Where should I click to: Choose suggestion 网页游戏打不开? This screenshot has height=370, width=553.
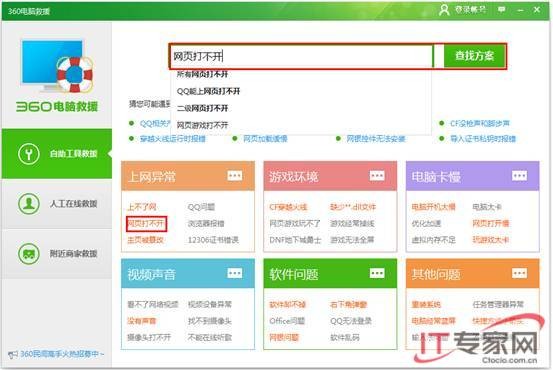tap(202, 125)
